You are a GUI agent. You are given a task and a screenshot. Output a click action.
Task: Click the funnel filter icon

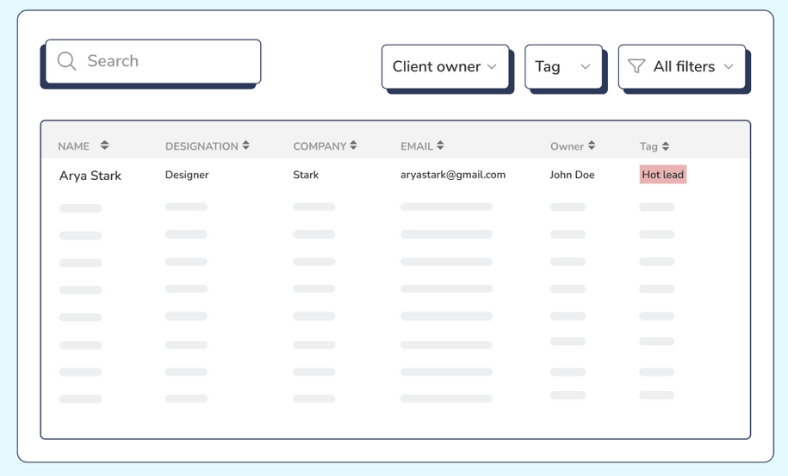coord(636,66)
